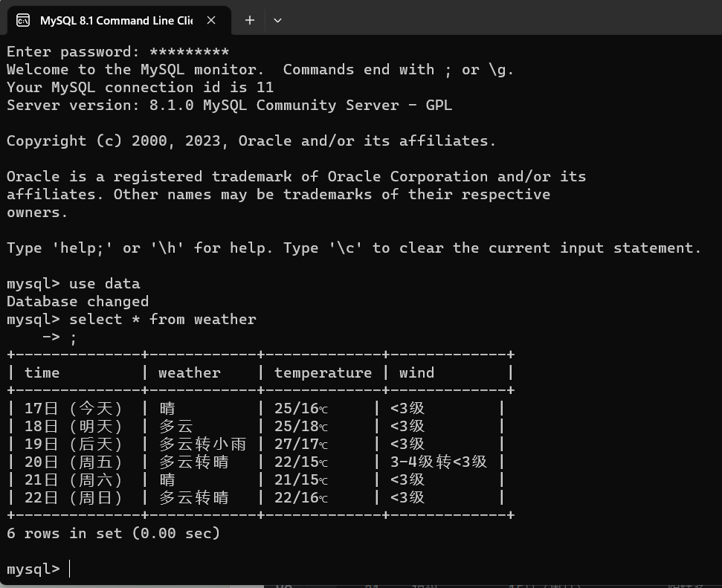Click the '多云转小雨' weather cell

pos(202,444)
